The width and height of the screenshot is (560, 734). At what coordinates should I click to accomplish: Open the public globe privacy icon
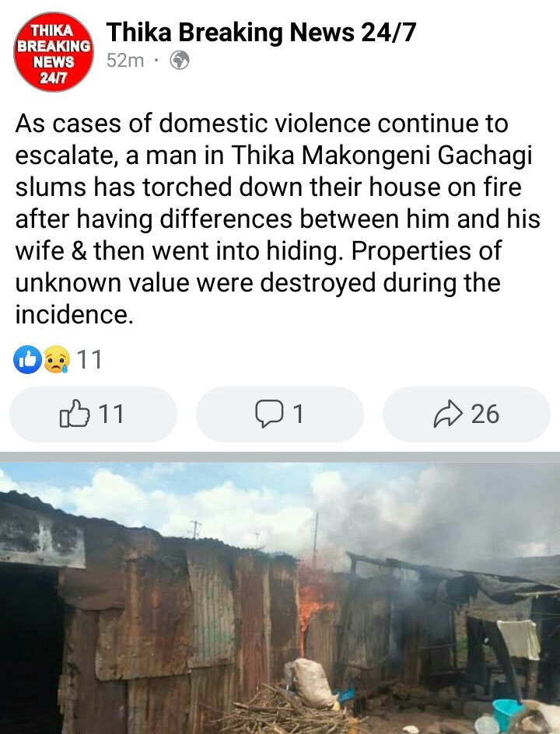click(x=180, y=61)
